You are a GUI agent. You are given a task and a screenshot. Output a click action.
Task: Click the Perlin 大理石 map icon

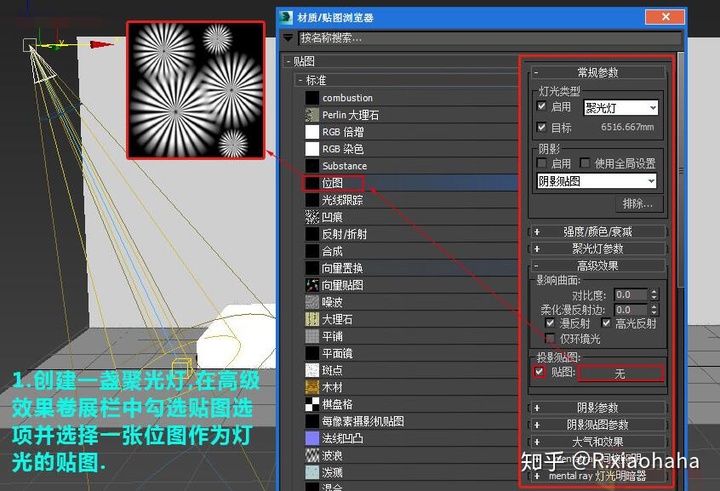click(312, 115)
